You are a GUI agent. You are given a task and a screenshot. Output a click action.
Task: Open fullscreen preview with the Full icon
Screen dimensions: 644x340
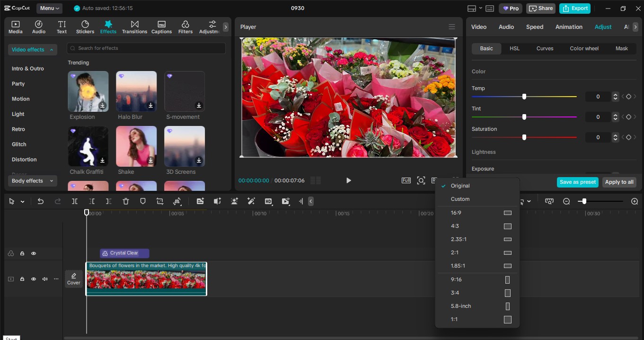click(x=406, y=180)
